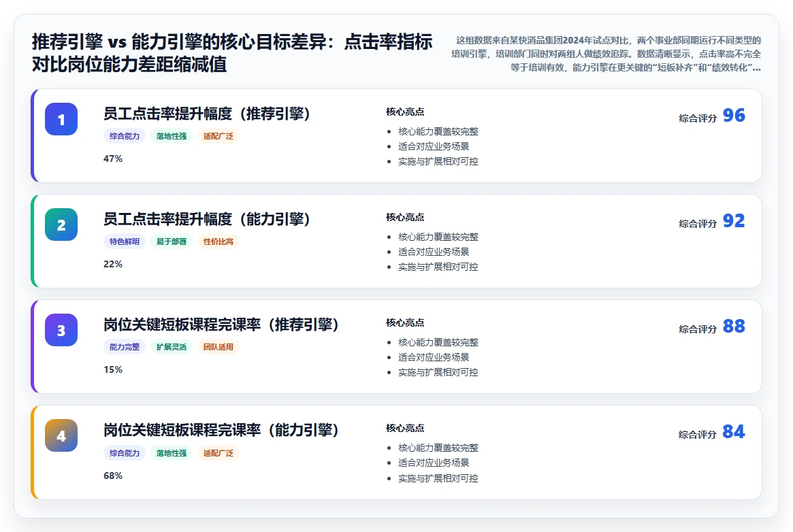Click 实施与扩展相对可控 in card 4
This screenshot has height=532, width=793.
[438, 478]
